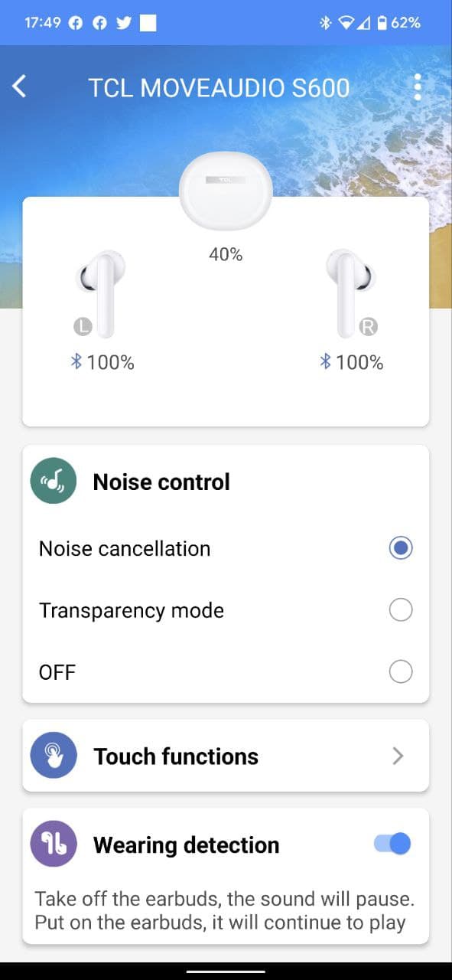The image size is (452, 980).
Task: Tap the Noise control heading
Action: (161, 482)
